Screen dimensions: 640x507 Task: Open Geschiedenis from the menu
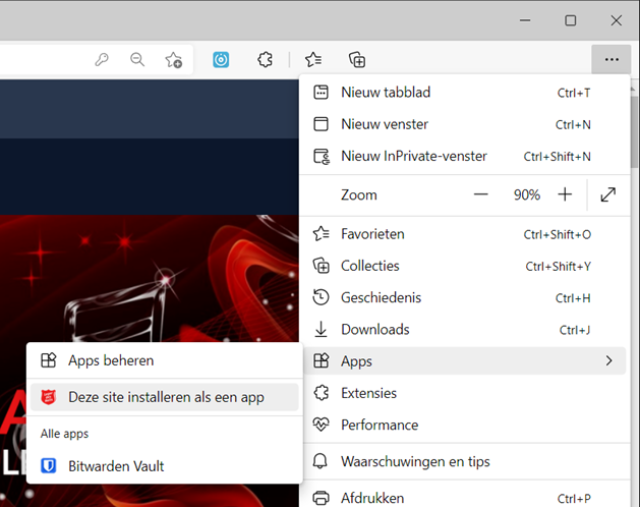point(381,298)
